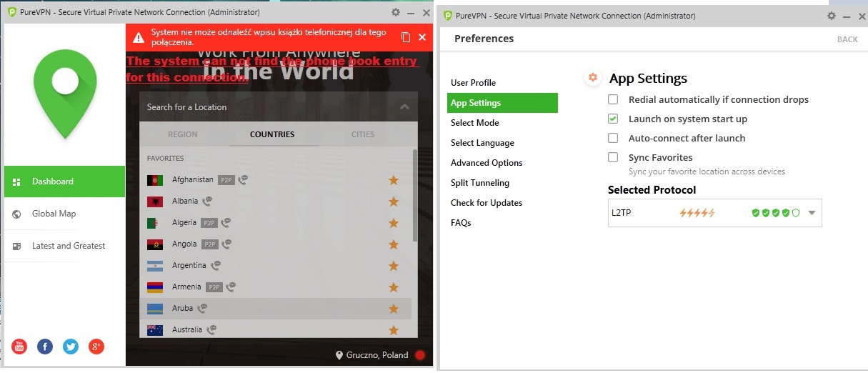Uncheck Launch on system start up

[x=613, y=119]
